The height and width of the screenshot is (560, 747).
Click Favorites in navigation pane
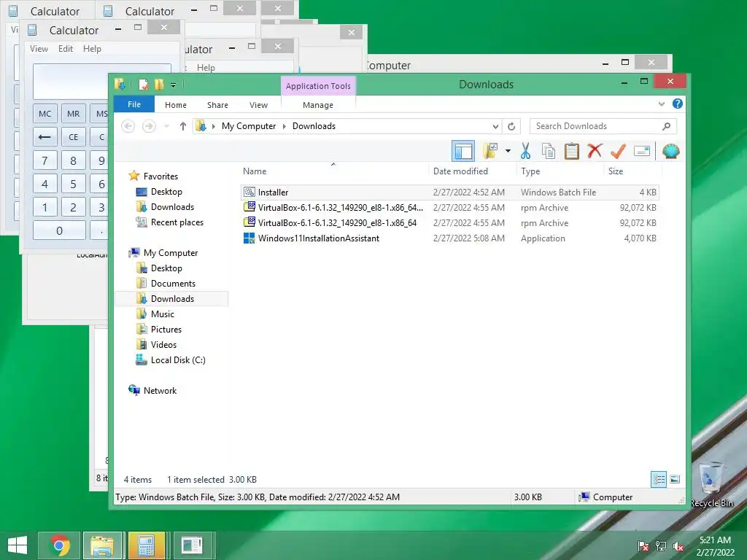(160, 176)
